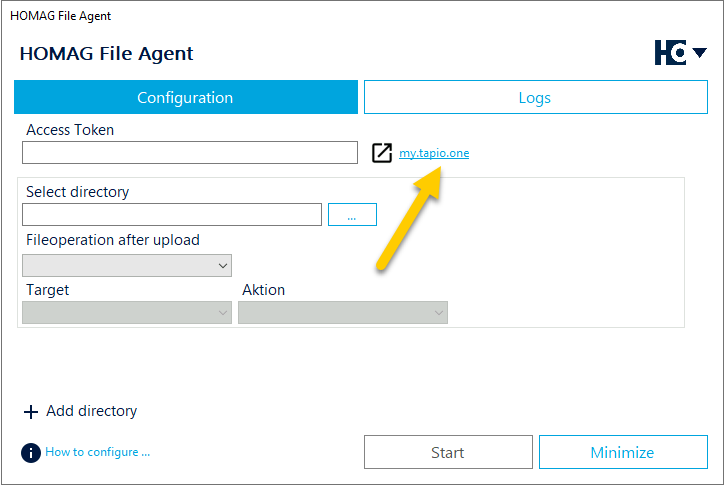Click the Add directory label
This screenshot has height=485, width=724.
pos(91,411)
